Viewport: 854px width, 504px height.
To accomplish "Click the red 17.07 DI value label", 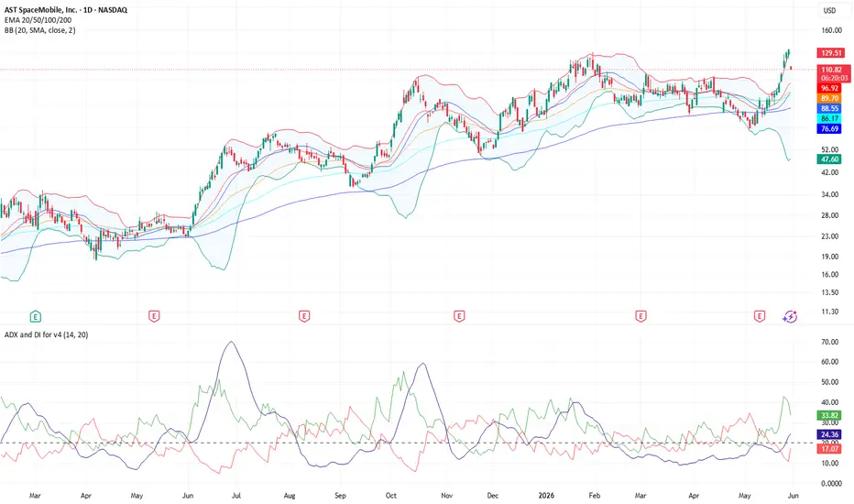I will point(829,449).
